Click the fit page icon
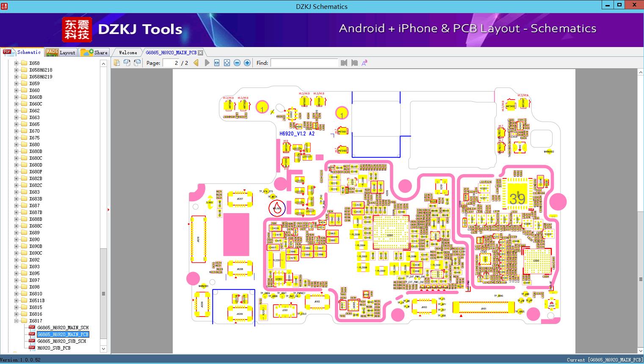Image resolution: width=644 pixels, height=364 pixels. [227, 63]
